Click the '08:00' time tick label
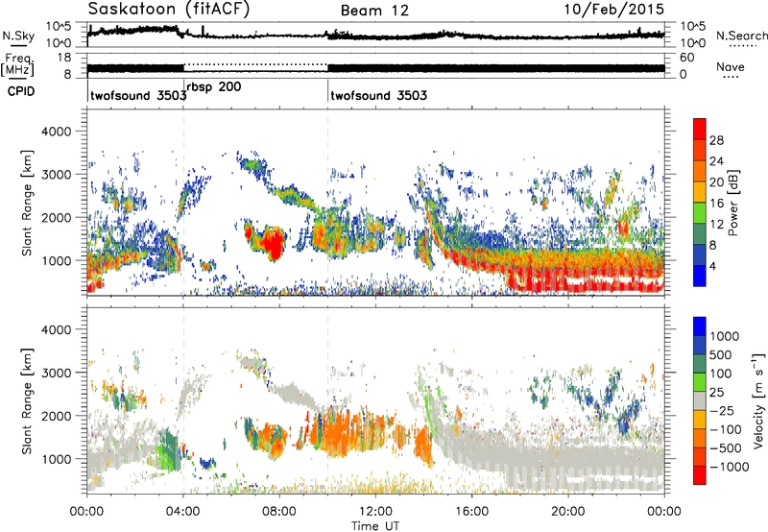 [279, 512]
